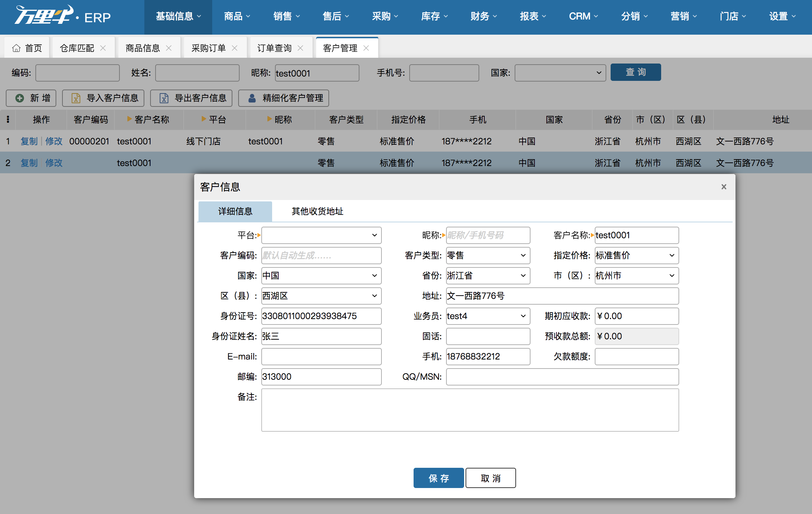812x514 pixels.
Task: Click the home icon on 首页 tab
Action: 16,48
